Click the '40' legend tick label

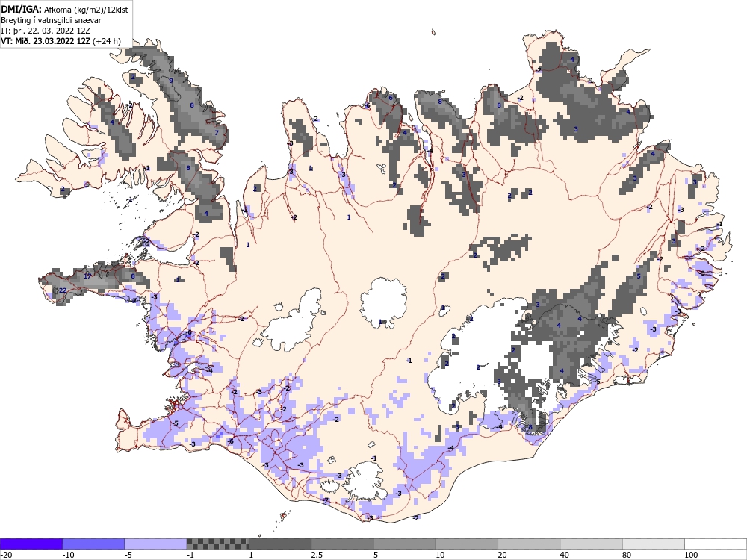coord(565,555)
